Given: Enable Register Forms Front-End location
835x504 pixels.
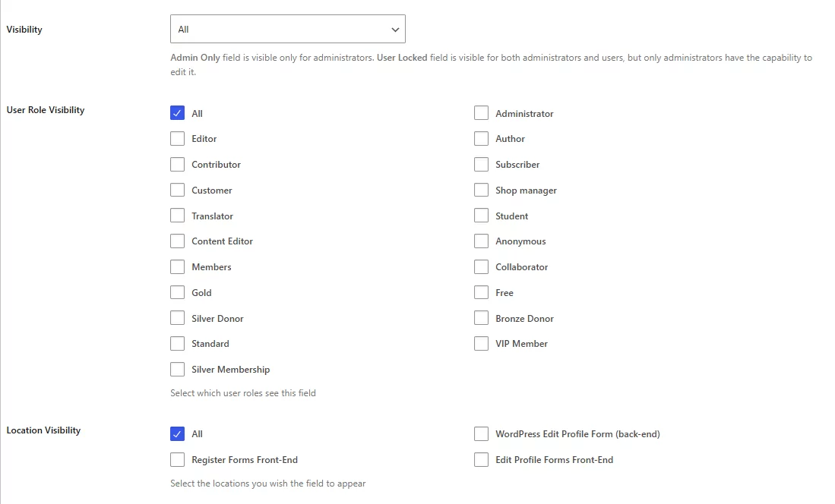Looking at the screenshot, I should pos(177,459).
